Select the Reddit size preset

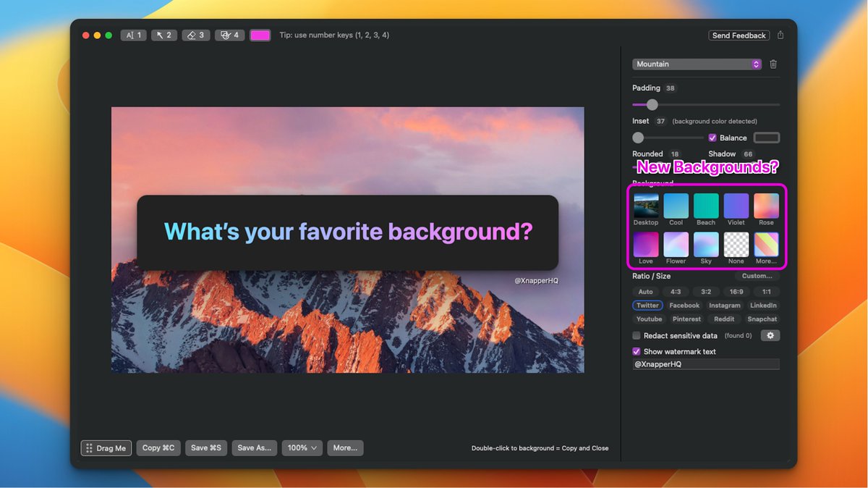point(724,319)
